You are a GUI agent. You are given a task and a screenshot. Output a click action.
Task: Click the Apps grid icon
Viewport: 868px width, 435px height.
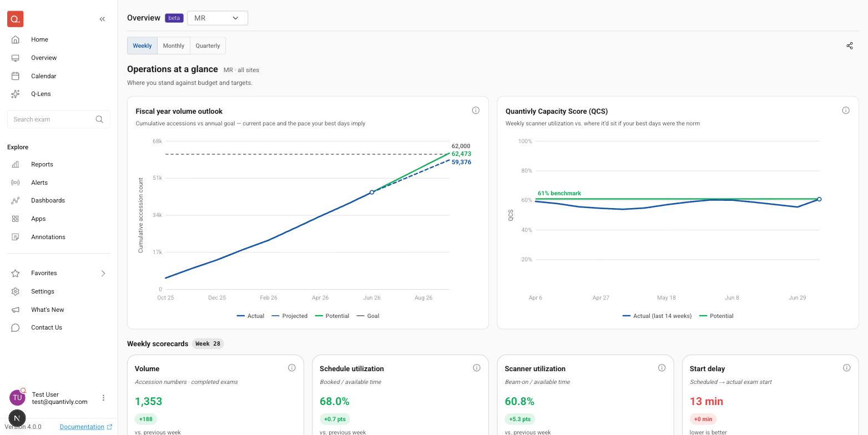click(16, 219)
